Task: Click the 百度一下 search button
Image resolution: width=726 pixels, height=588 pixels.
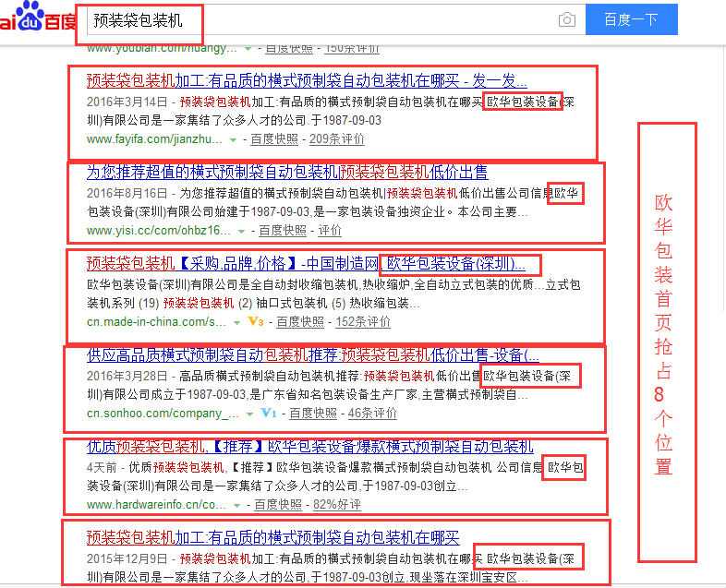Action: (631, 19)
